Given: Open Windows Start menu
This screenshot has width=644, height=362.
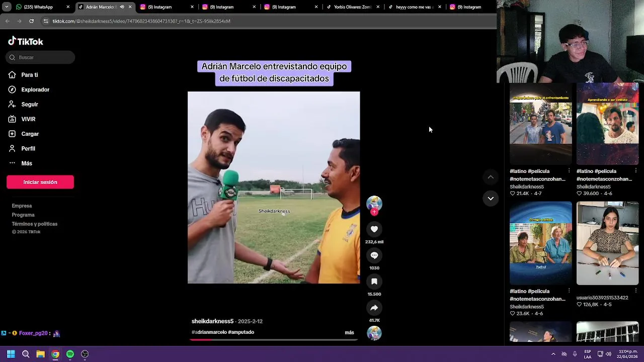Looking at the screenshot, I should 11,354.
